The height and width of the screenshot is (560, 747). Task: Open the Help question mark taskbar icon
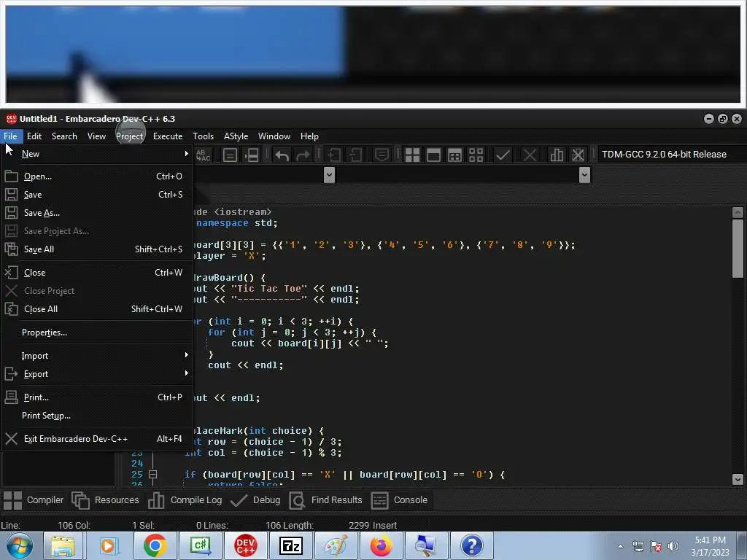(x=471, y=545)
